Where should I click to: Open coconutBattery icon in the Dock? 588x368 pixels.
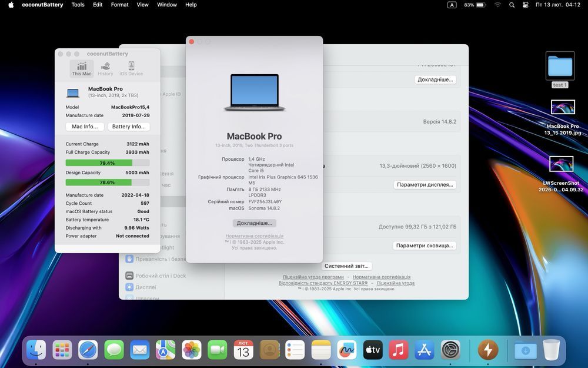(488, 350)
